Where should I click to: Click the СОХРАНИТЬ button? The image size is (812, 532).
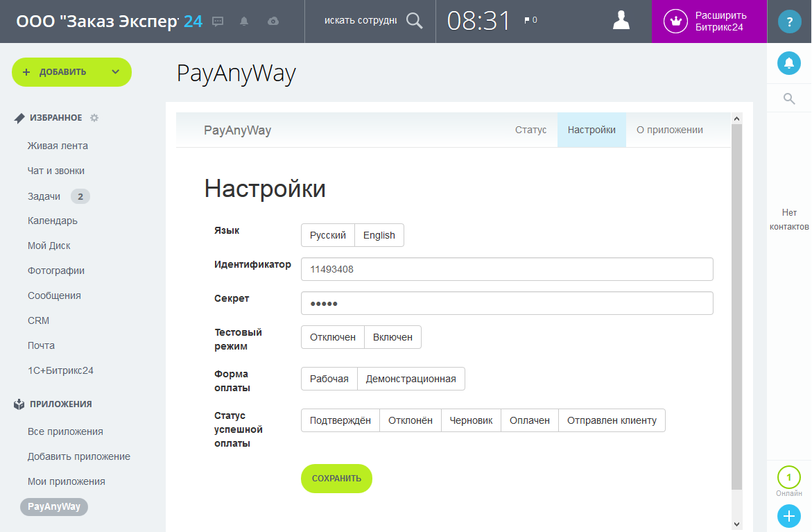pos(336,479)
